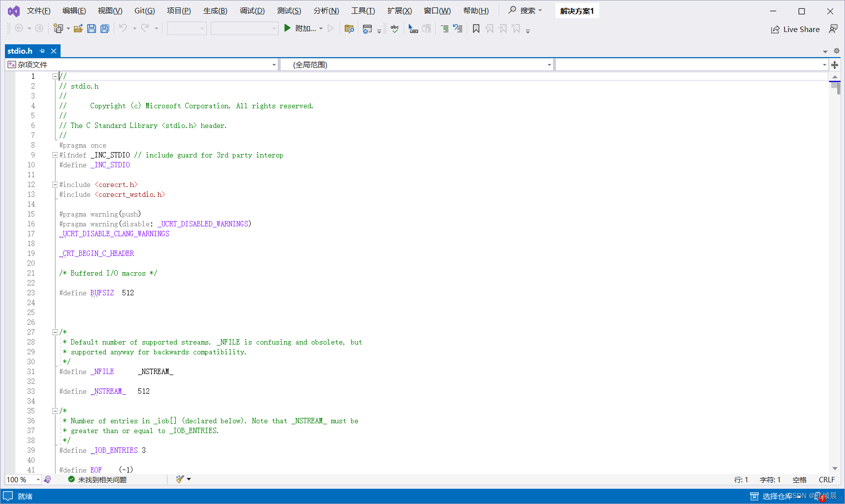This screenshot has height=504, width=845.
Task: Click the editor window settings gear icon
Action: point(836,51)
